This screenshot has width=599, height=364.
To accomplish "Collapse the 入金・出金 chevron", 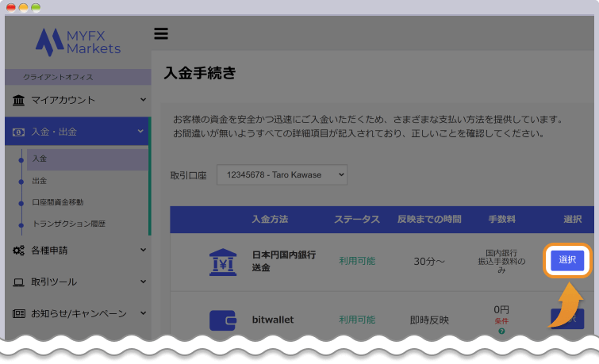I will click(x=140, y=131).
